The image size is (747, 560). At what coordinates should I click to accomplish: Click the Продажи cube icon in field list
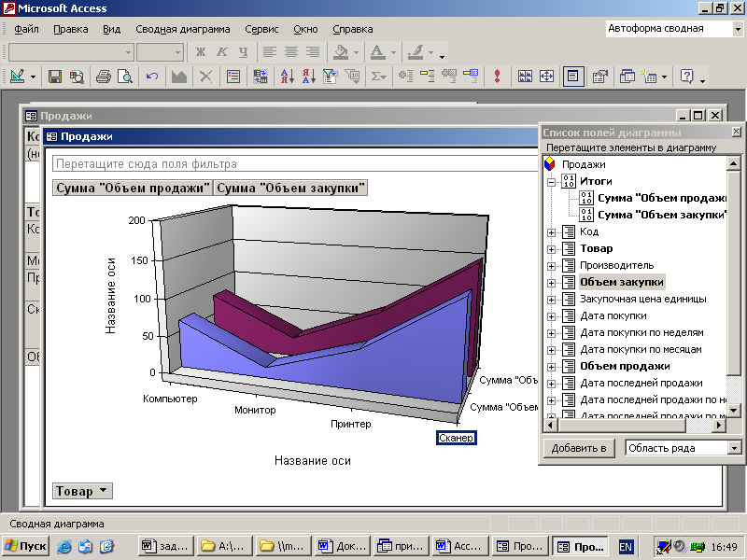(550, 164)
